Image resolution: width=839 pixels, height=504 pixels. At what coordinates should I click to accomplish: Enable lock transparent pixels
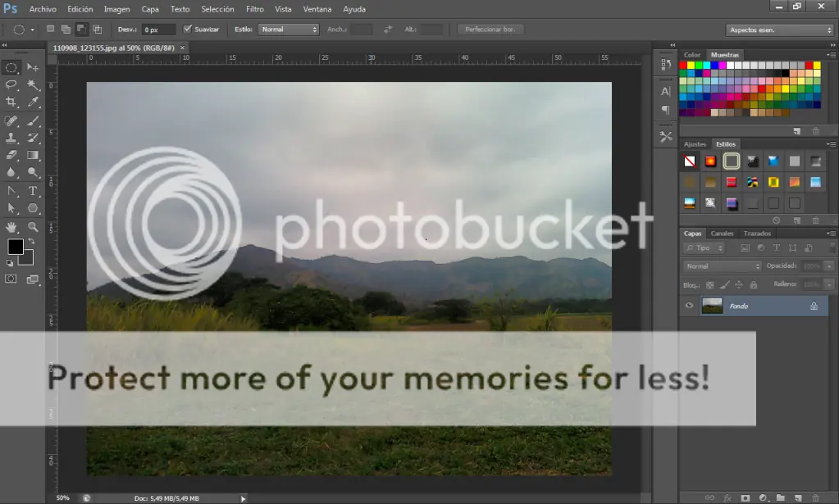click(x=710, y=285)
